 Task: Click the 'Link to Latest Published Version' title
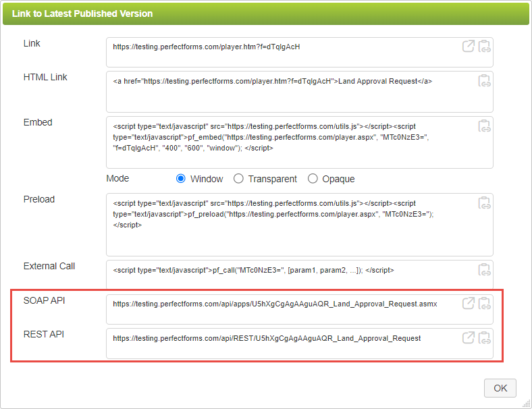[x=82, y=13]
